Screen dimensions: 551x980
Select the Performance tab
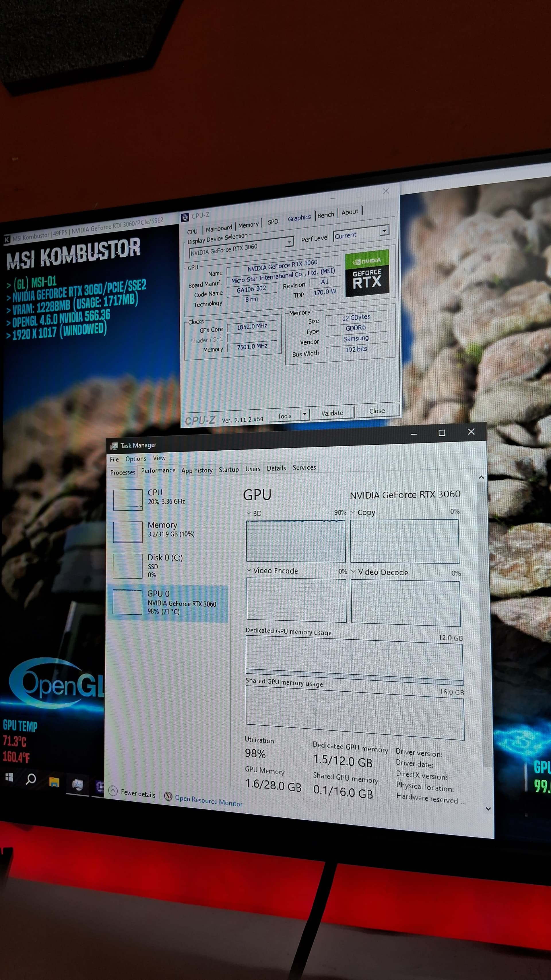coord(158,470)
